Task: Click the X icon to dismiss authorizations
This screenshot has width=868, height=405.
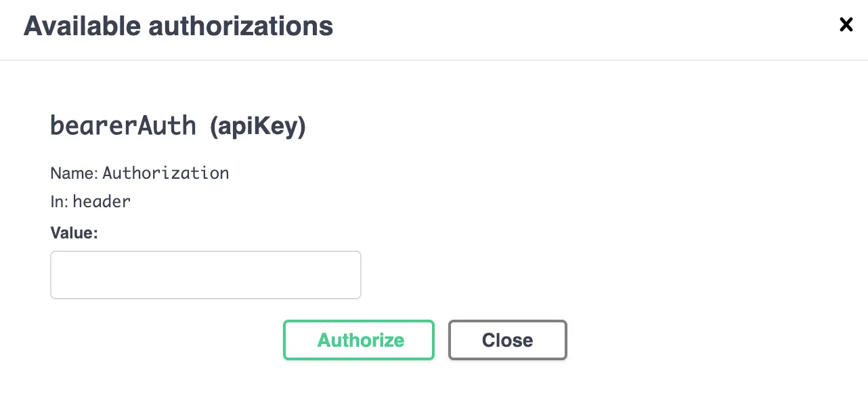Action: (846, 24)
